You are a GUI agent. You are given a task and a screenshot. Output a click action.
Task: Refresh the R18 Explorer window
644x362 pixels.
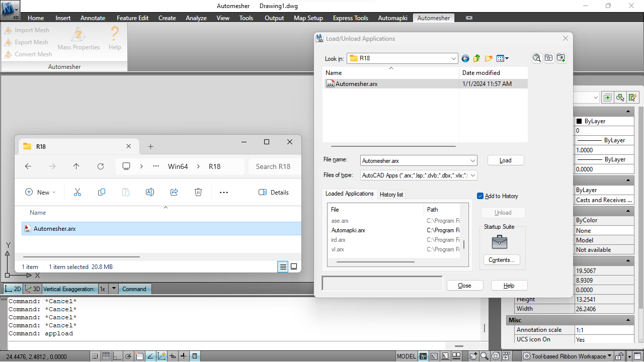(101, 166)
